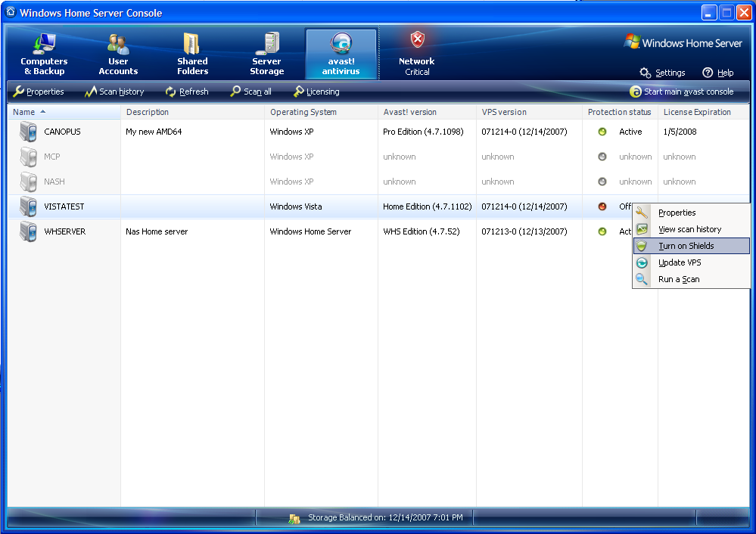
Task: Start the main avast console
Action: (x=682, y=92)
